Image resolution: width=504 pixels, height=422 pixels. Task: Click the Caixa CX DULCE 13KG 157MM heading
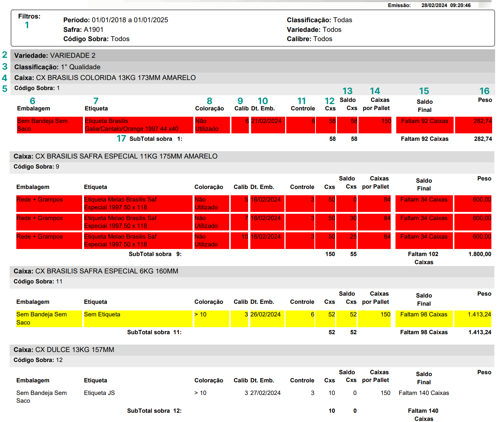(x=64, y=350)
